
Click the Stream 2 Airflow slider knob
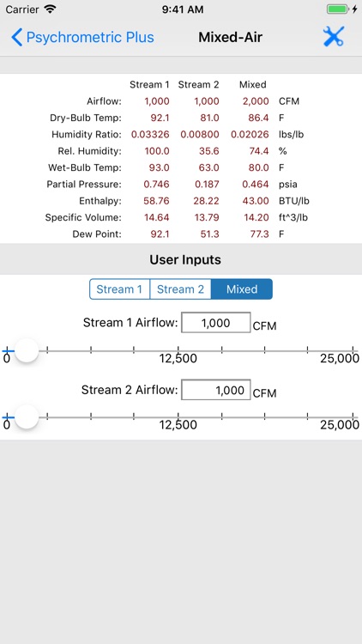click(x=27, y=417)
